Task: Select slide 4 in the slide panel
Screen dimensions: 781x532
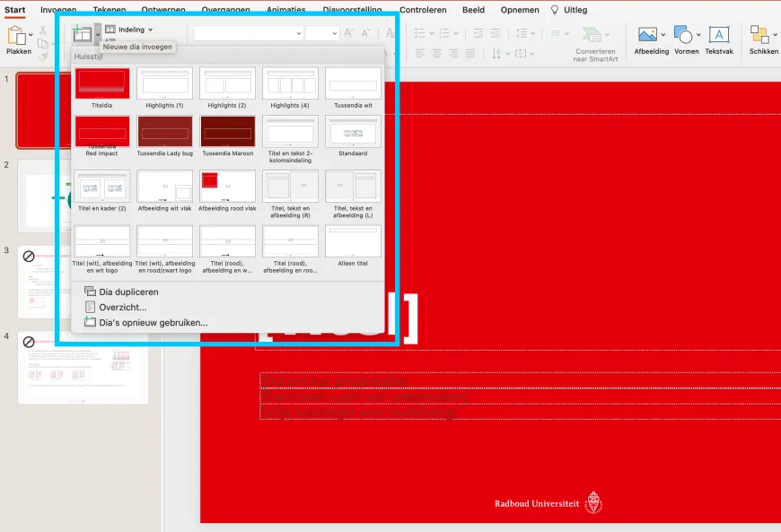Action: [x=83, y=368]
